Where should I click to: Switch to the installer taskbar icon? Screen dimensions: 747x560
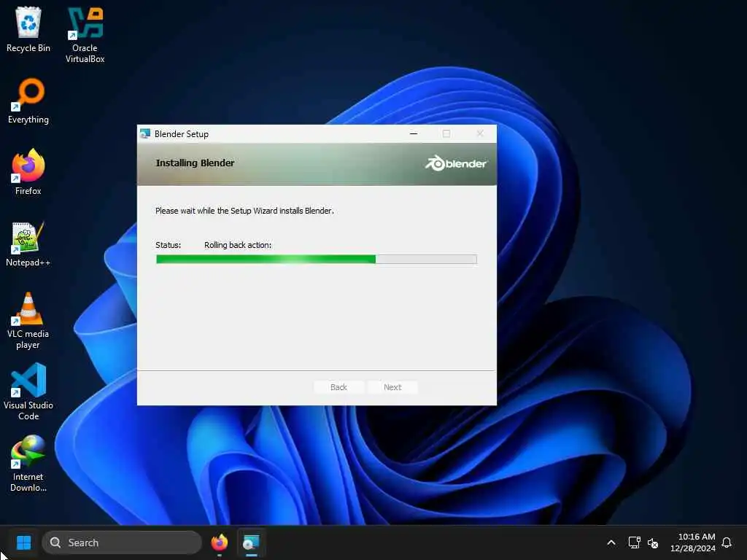click(251, 542)
